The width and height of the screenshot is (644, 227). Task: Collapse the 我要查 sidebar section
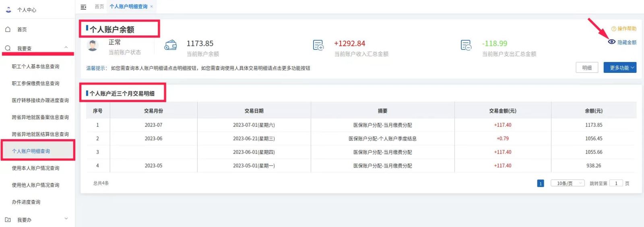pyautogui.click(x=66, y=48)
